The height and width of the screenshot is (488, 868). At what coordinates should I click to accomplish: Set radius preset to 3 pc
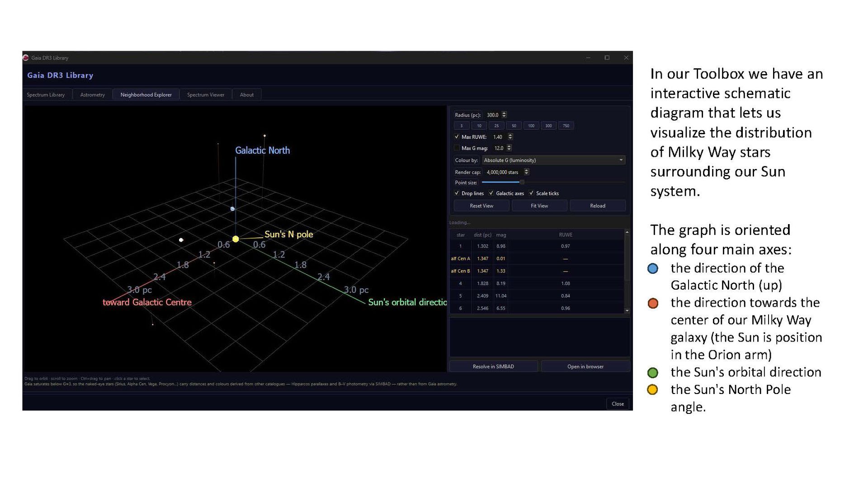click(462, 126)
